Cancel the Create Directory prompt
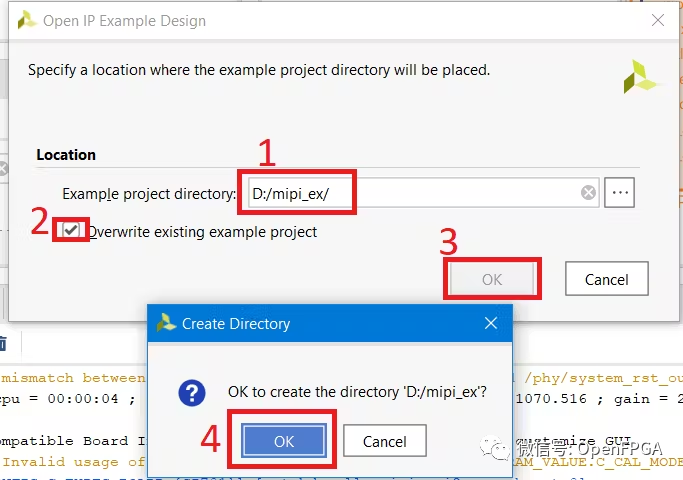Viewport: 683px width, 480px height. pyautogui.click(x=385, y=441)
